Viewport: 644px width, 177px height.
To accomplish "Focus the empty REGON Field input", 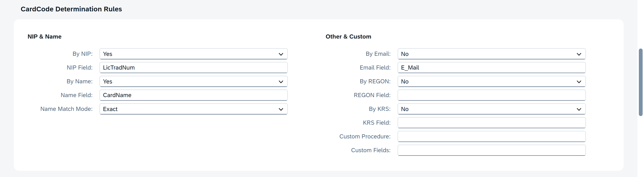I will 492,95.
